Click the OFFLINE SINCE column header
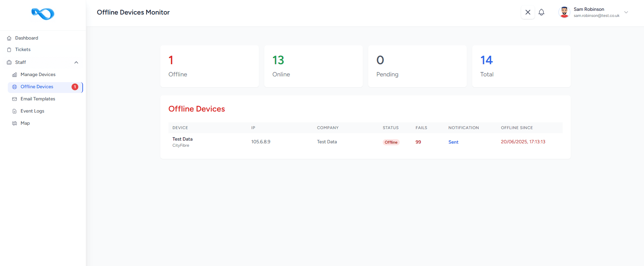644x266 pixels. click(517, 128)
